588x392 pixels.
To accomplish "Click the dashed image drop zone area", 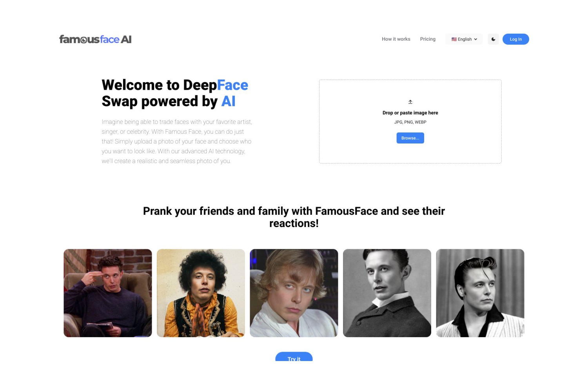I will pos(410,122).
